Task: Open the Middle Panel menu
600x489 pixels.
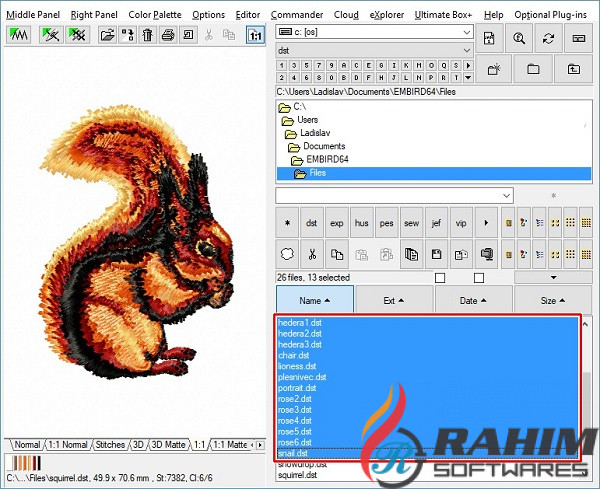Action: pos(33,15)
